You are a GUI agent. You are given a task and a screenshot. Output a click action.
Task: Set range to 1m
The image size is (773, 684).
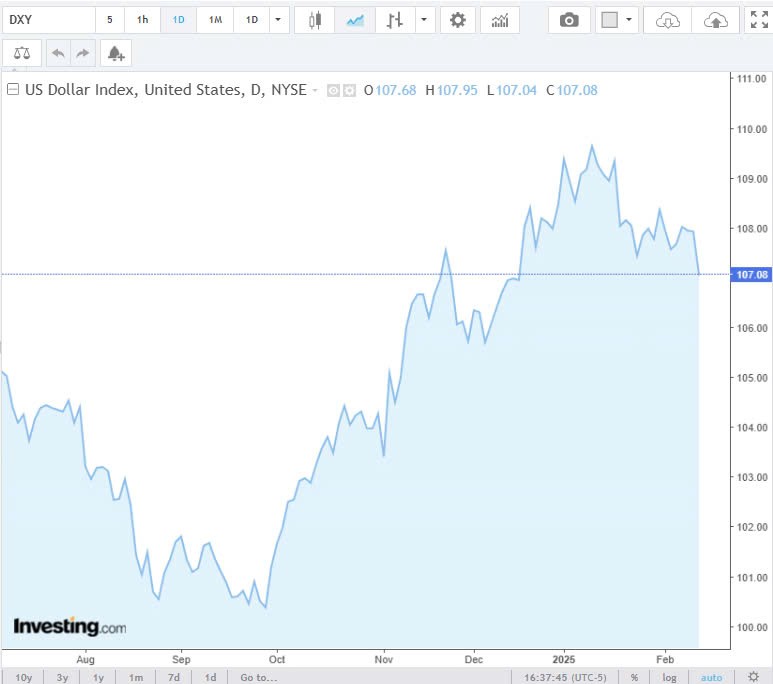coord(136,677)
